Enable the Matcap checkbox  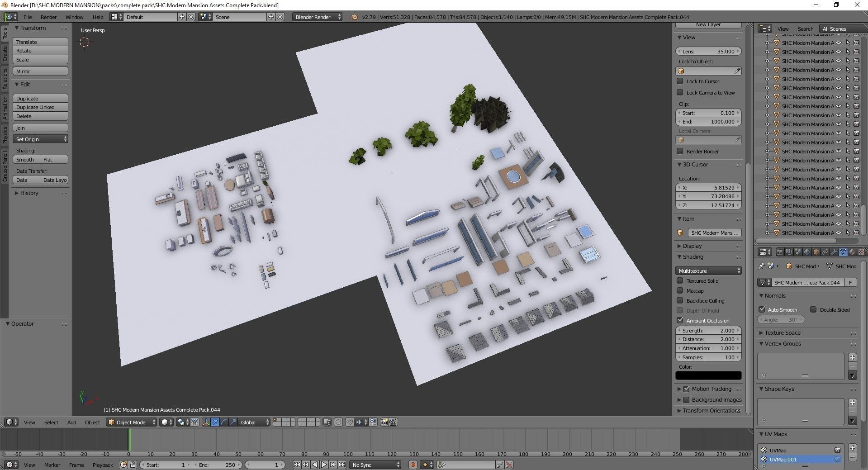click(x=680, y=290)
